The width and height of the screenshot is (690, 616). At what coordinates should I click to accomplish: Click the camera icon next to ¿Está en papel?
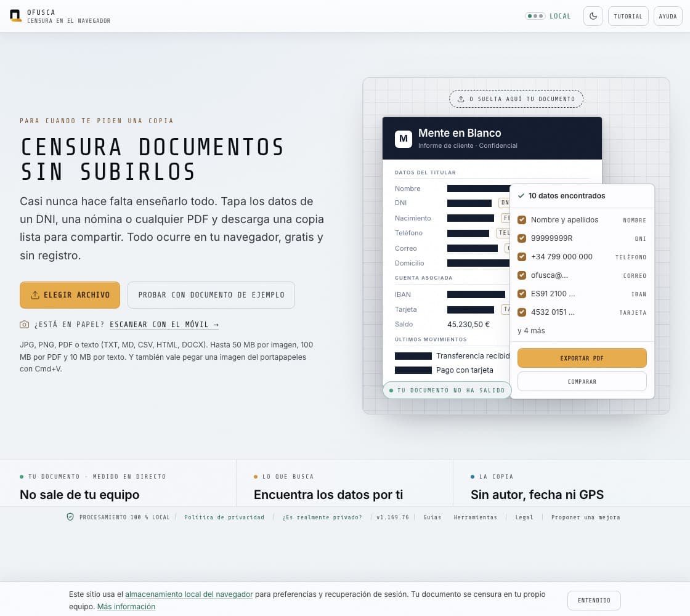(24, 325)
